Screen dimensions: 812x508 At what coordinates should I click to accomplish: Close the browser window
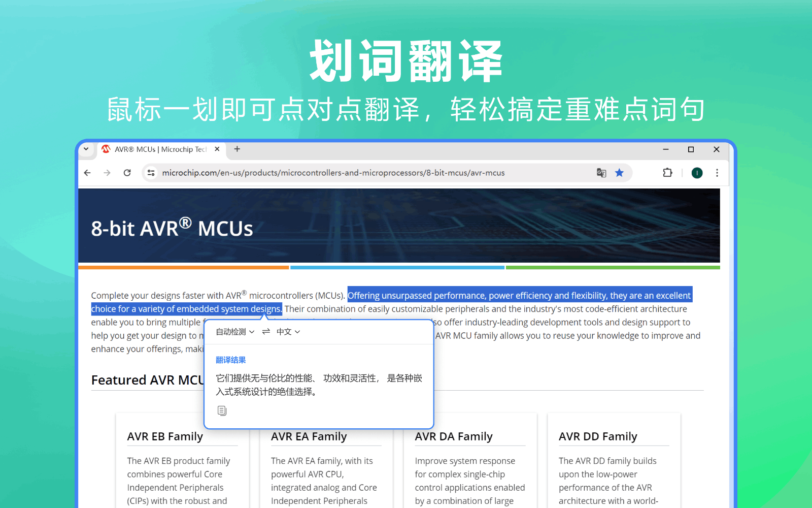tap(716, 149)
